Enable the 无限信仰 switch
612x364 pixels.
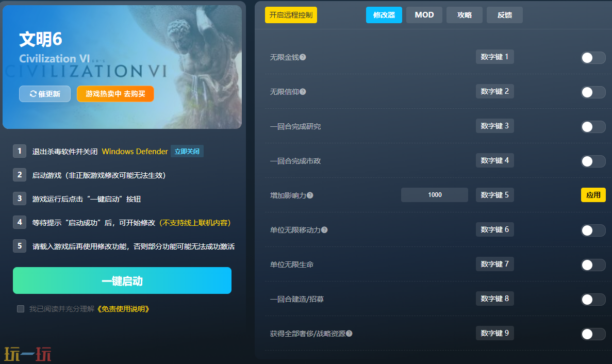[593, 92]
